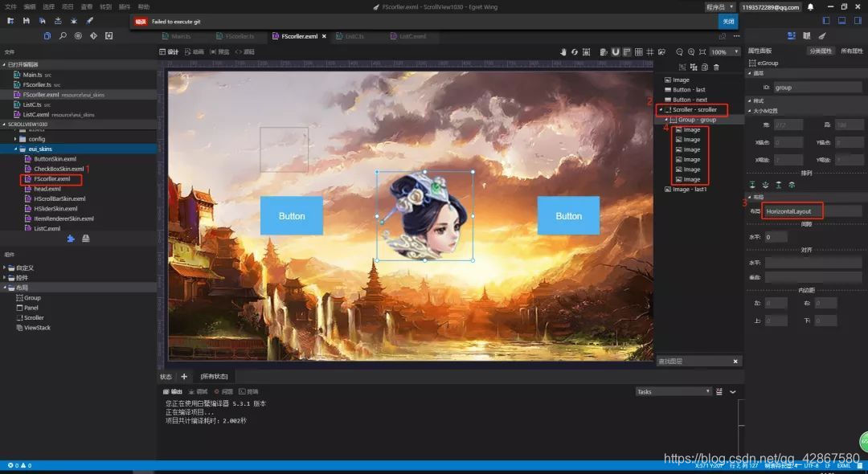Click the fit-to-screen zoom icon

tap(702, 52)
